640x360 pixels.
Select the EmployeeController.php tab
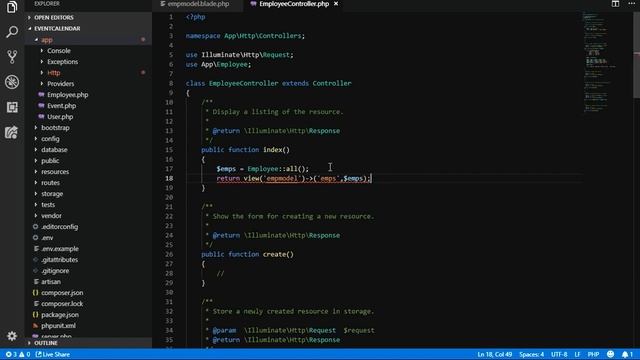tap(294, 4)
